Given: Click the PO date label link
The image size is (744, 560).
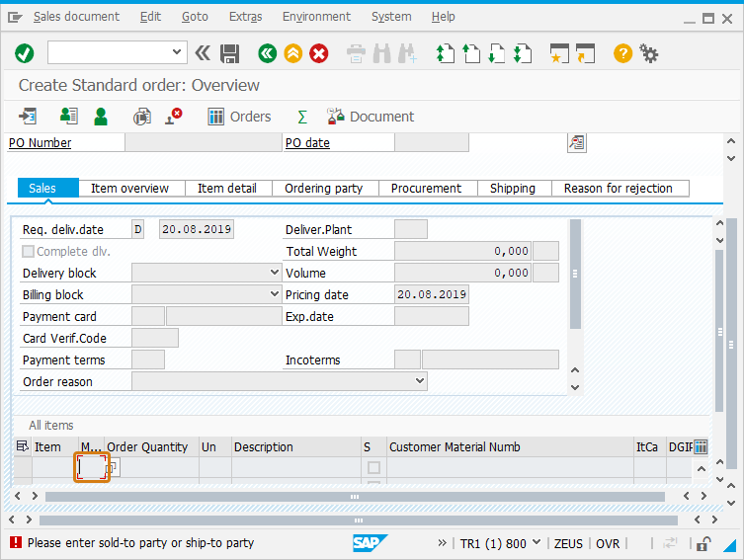Looking at the screenshot, I should [307, 143].
